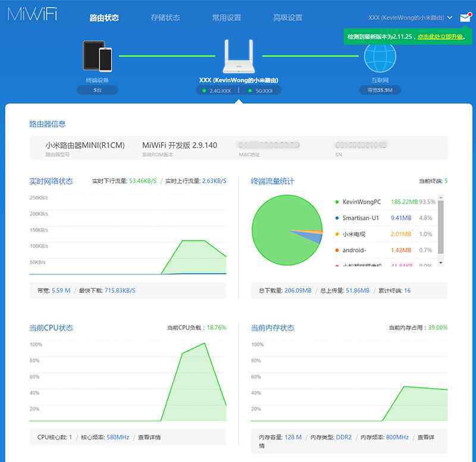This screenshot has width=476, height=462.
Task: Click the router model 小米路由器MINI(R1CM)
Action: (85, 145)
